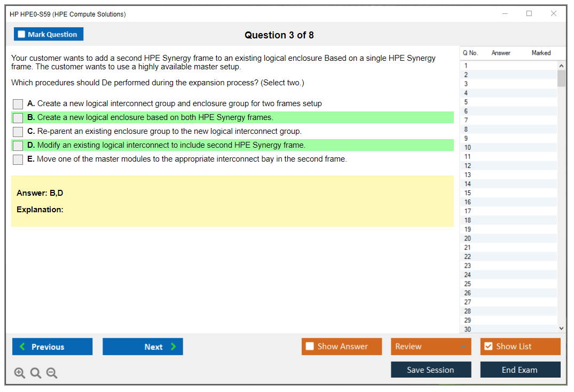Click the zoom in magnifier icon
The width and height of the screenshot is (574, 392).
point(20,373)
